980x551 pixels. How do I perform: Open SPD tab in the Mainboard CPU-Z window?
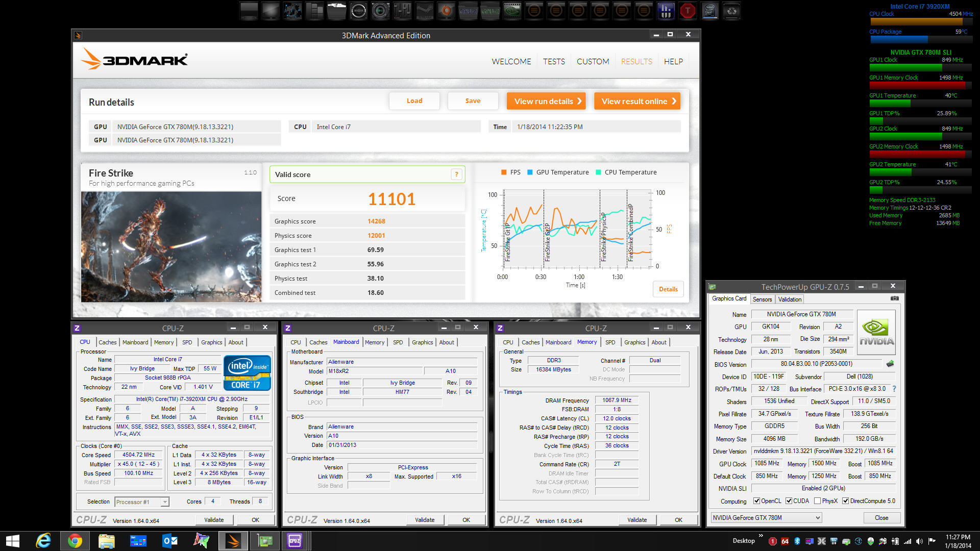pos(398,342)
